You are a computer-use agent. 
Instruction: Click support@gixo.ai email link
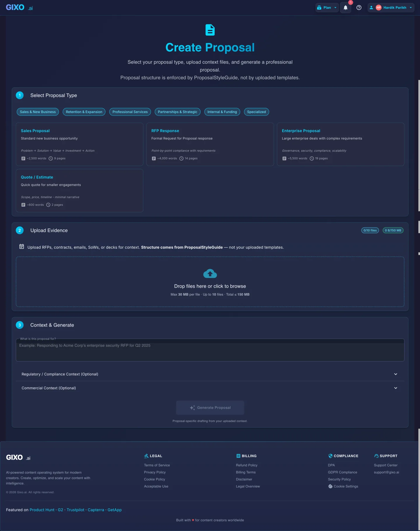coord(386,472)
